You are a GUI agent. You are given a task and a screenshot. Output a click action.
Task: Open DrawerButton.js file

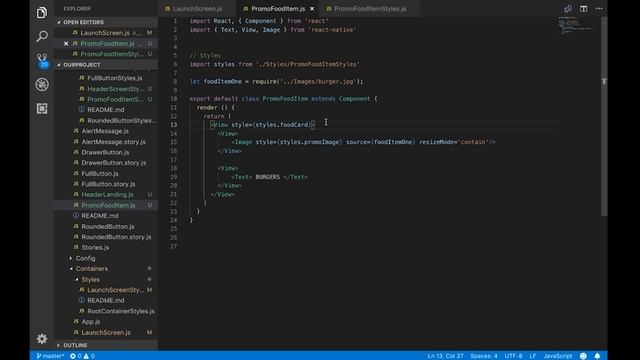(106, 152)
